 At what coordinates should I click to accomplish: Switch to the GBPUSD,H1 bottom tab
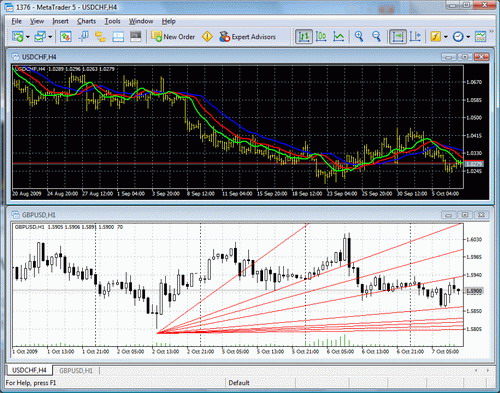(76, 370)
